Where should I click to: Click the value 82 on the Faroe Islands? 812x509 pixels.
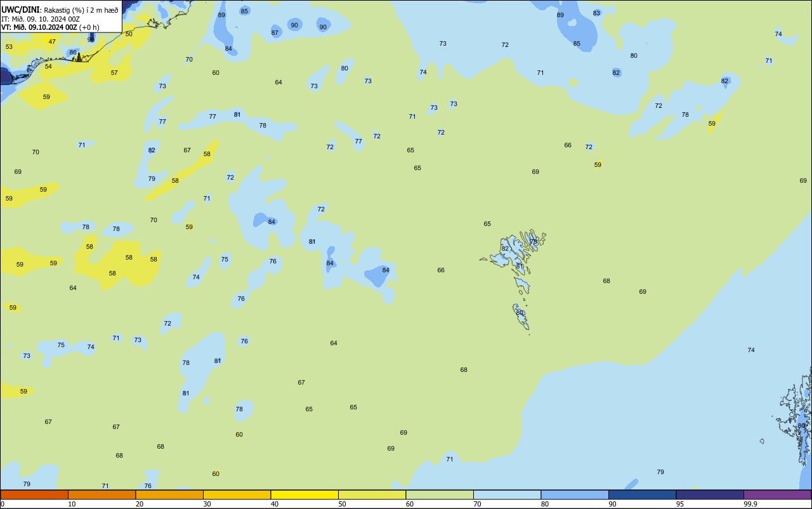coord(505,248)
